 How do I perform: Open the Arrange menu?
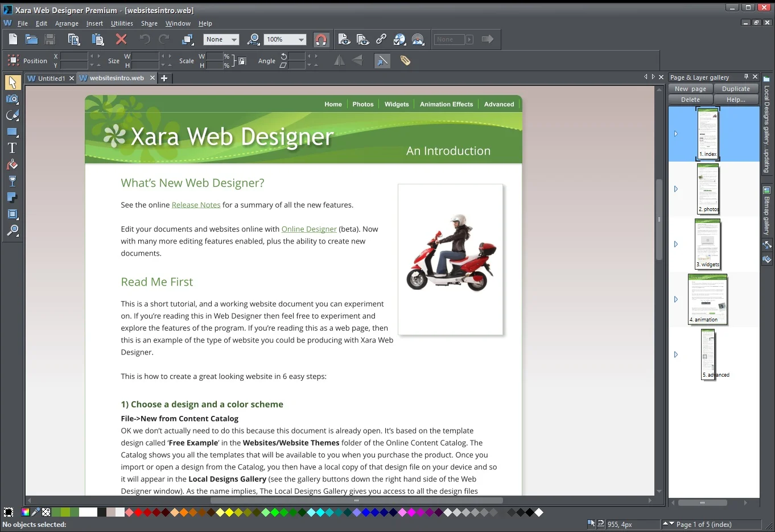(x=67, y=23)
